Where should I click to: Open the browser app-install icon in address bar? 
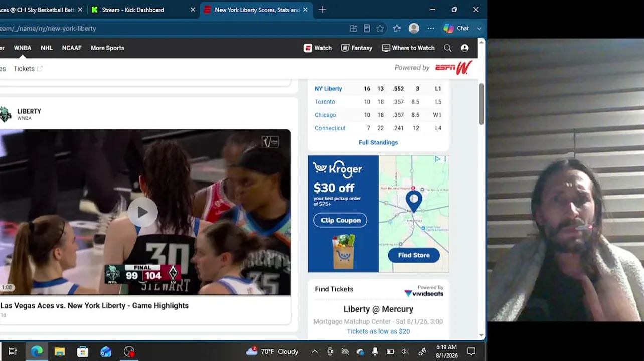pos(354,29)
